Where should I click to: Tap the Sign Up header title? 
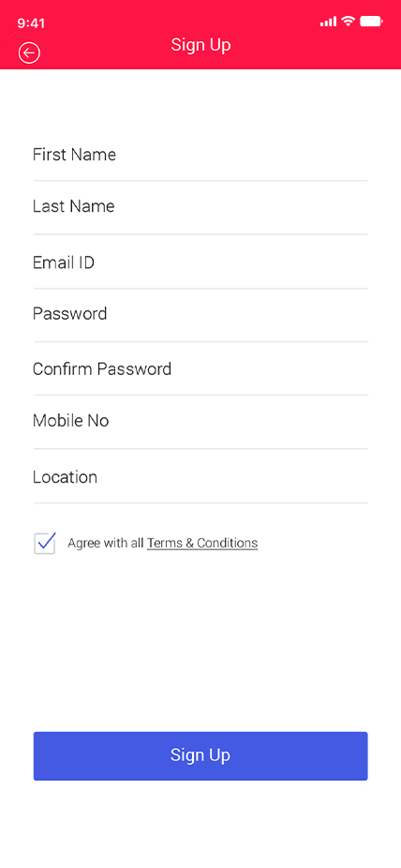(200, 45)
